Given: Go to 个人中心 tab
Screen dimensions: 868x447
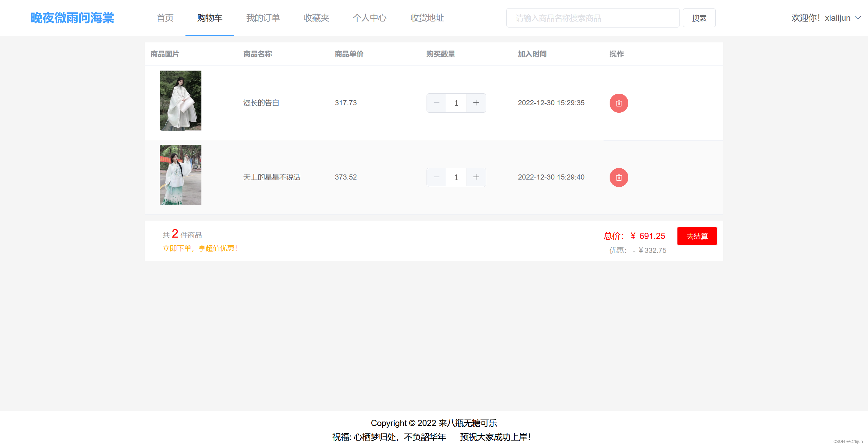Looking at the screenshot, I should [x=370, y=18].
